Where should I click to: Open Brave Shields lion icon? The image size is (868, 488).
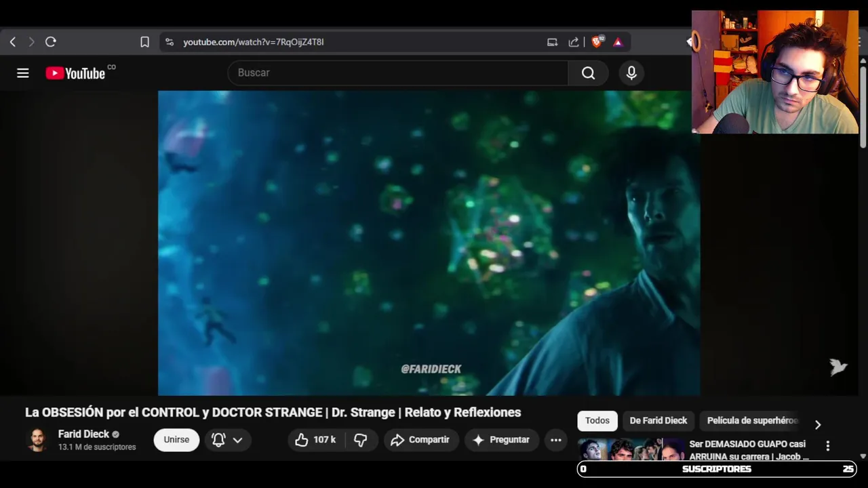[597, 42]
